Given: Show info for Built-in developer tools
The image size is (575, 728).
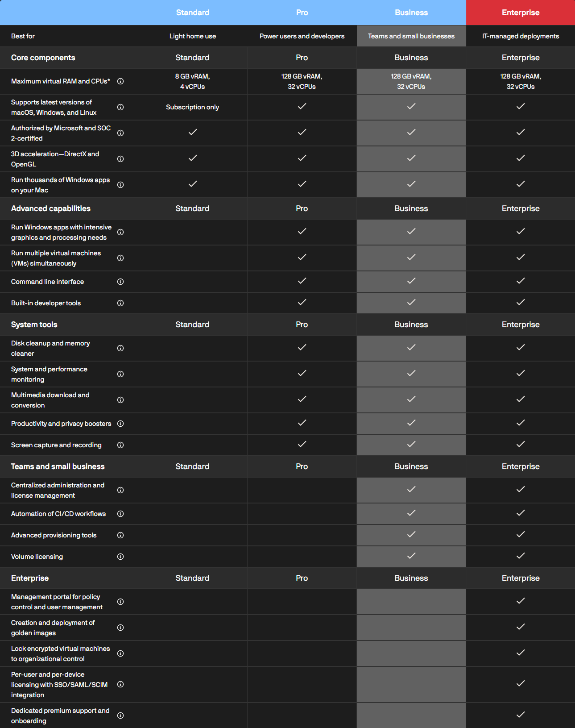Looking at the screenshot, I should (120, 303).
